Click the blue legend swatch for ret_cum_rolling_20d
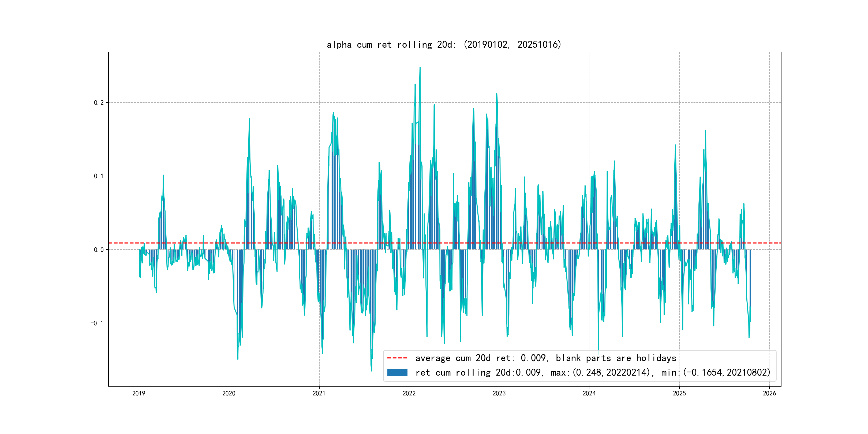This screenshot has height=434, width=868. point(397,372)
